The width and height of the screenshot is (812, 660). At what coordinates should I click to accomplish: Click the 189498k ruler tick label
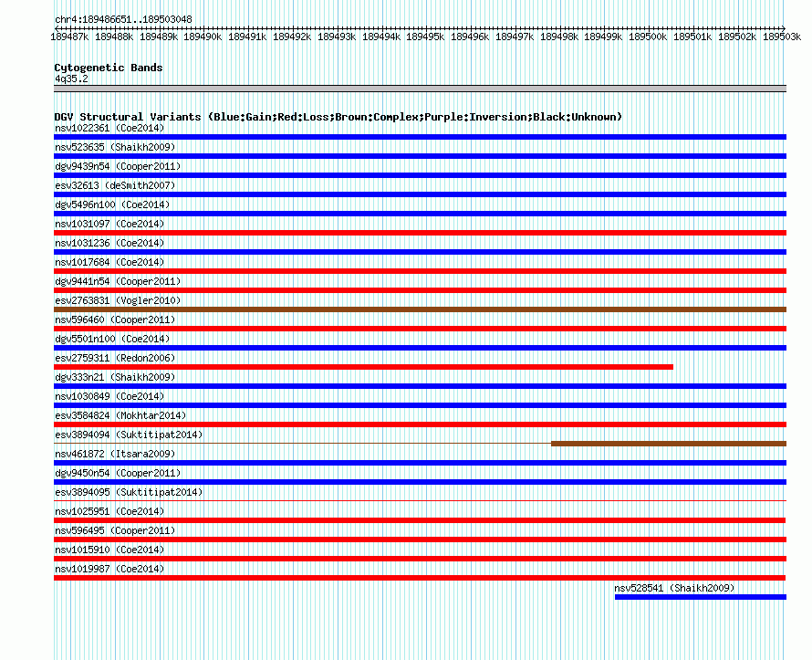click(x=559, y=37)
